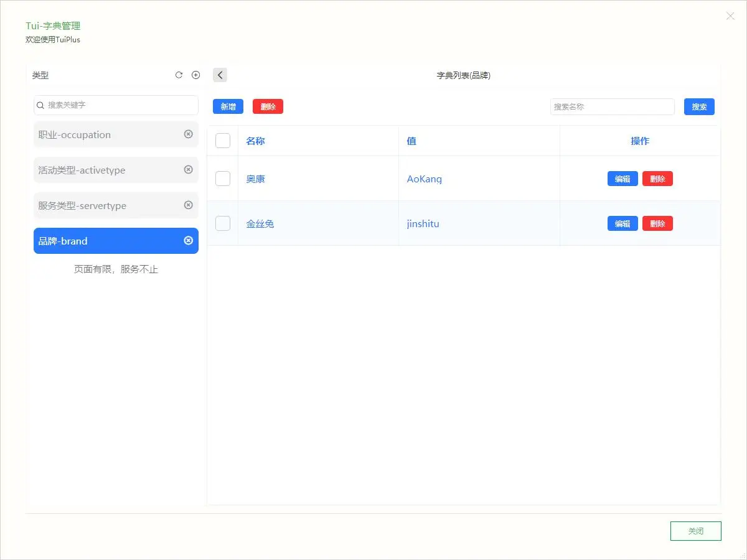Image resolution: width=747 pixels, height=560 pixels.
Task: Toggle the select-all checkbox in table header
Action: tap(223, 141)
